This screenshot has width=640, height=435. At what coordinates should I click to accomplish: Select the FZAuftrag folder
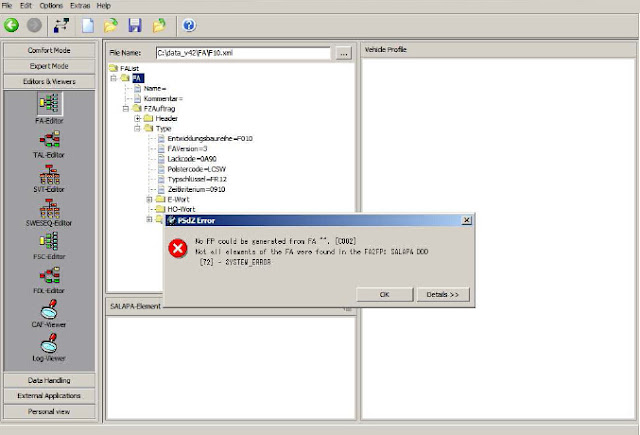(x=159, y=109)
